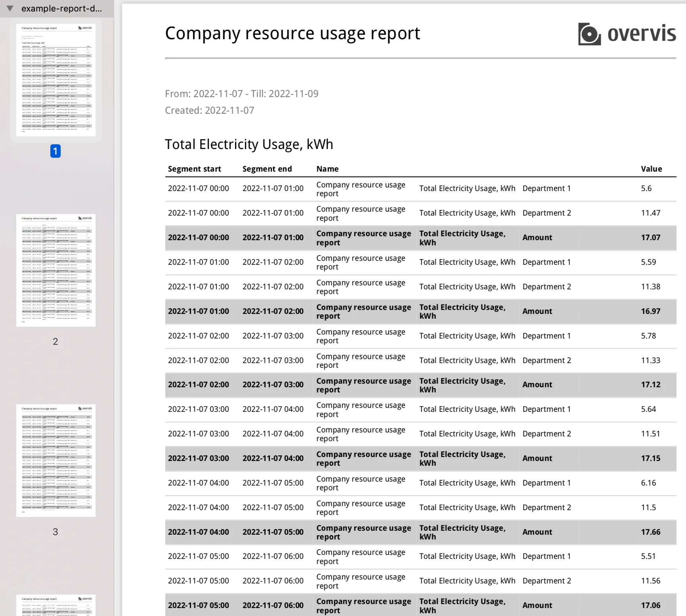Viewport: 686px width, 616px height.
Task: Click 'Company resource usage report' in 5.51 row
Action: coord(361,557)
